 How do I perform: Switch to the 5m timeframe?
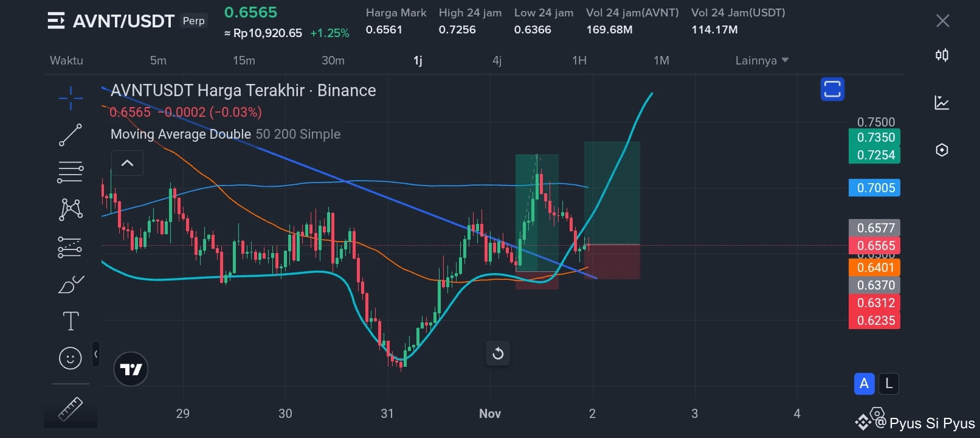pyautogui.click(x=158, y=60)
